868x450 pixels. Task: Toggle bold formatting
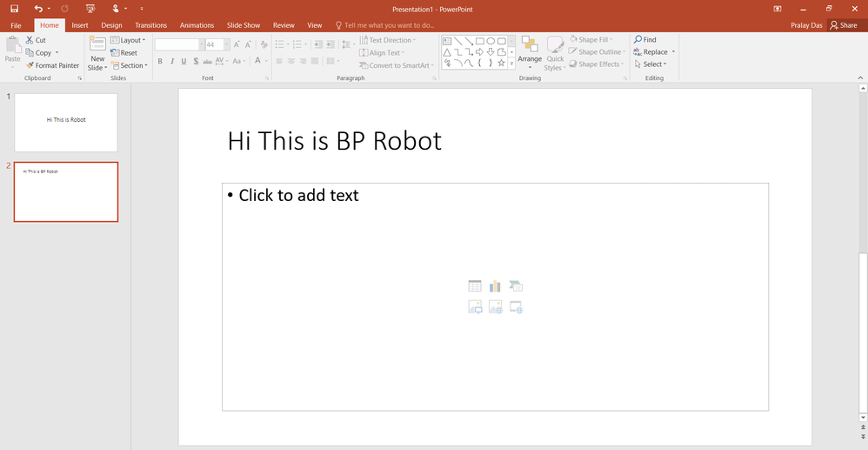[x=160, y=61]
